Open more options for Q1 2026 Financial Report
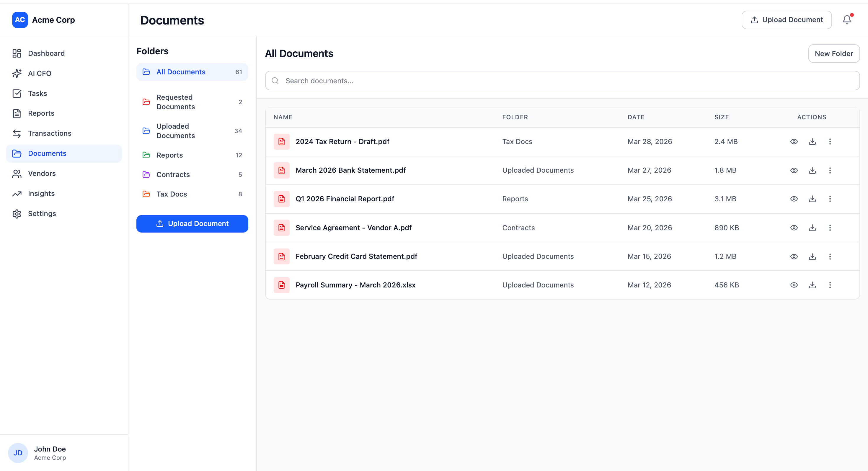This screenshot has width=868, height=471. 830,199
